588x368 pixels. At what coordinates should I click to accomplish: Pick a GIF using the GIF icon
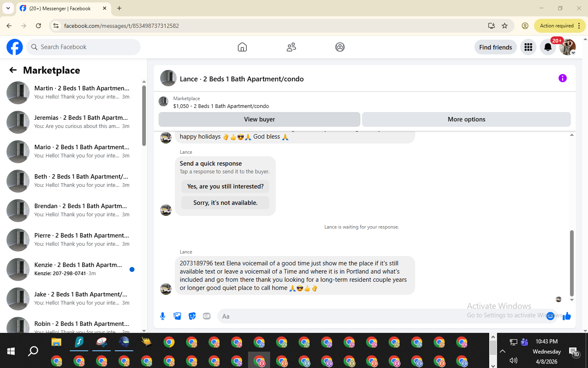tap(207, 316)
